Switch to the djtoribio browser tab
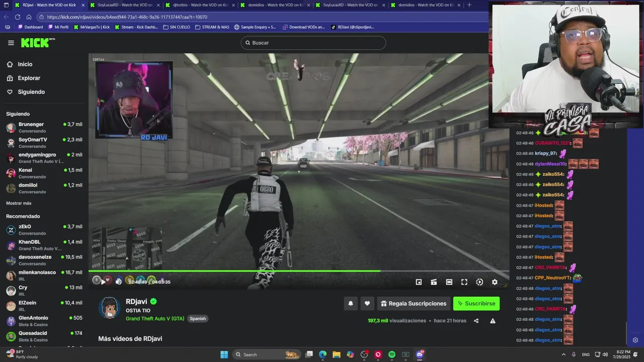The image size is (644, 362). [x=200, y=5]
